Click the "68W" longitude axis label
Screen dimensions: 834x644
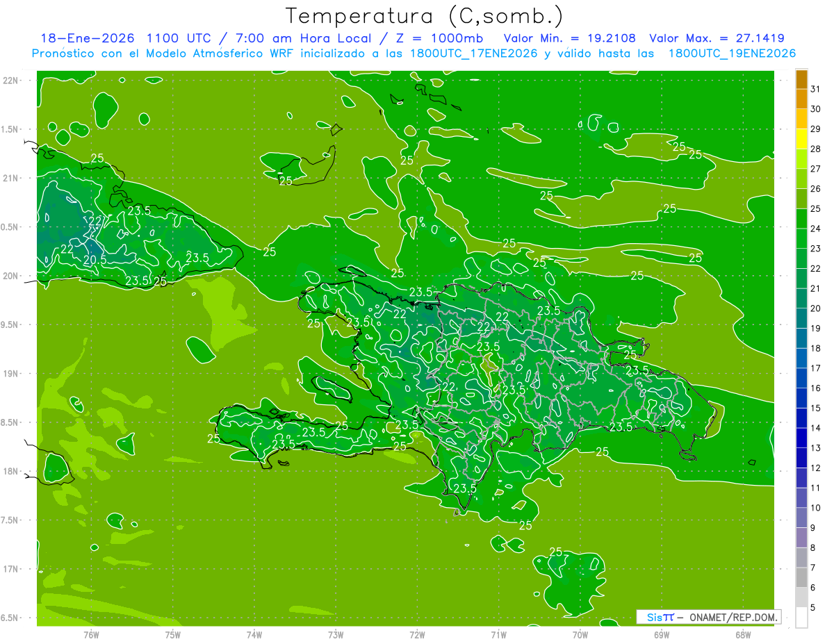coord(743,634)
